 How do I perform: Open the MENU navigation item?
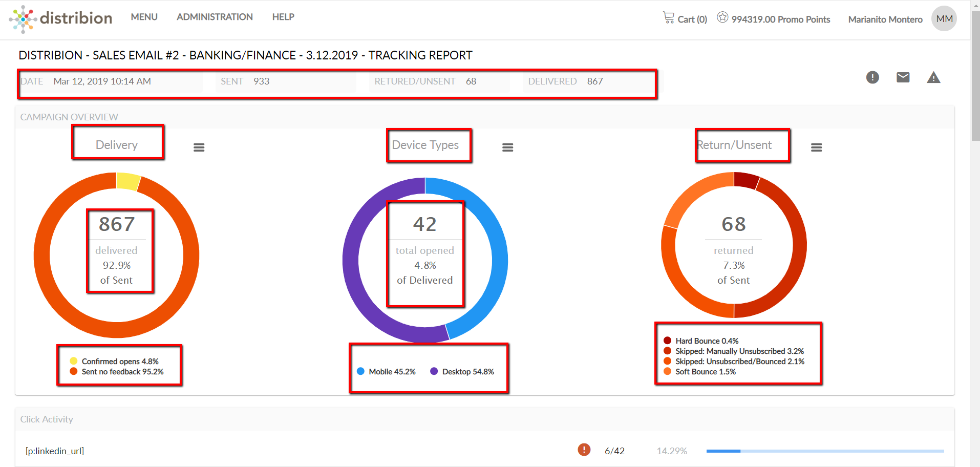144,17
